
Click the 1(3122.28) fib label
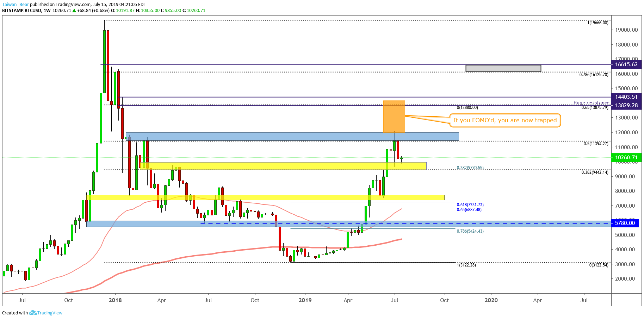pyautogui.click(x=466, y=265)
